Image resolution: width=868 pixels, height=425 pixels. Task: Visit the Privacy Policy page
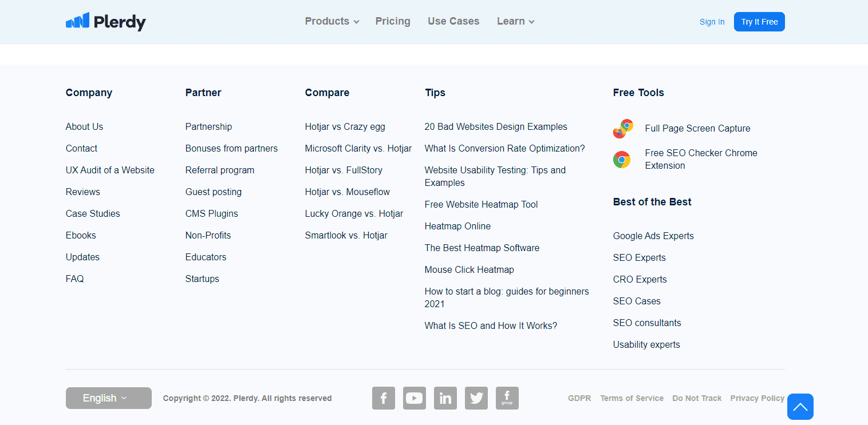pos(757,398)
